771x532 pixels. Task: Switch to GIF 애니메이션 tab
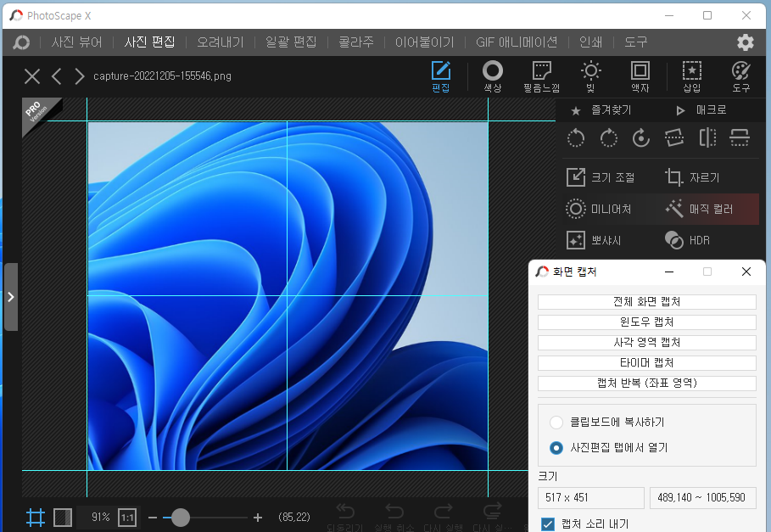[x=517, y=42]
